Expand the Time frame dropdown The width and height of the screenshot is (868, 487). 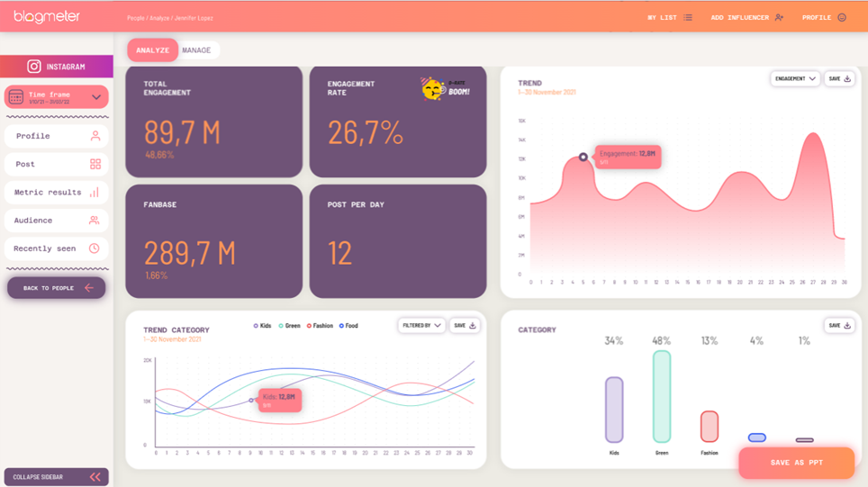point(96,97)
